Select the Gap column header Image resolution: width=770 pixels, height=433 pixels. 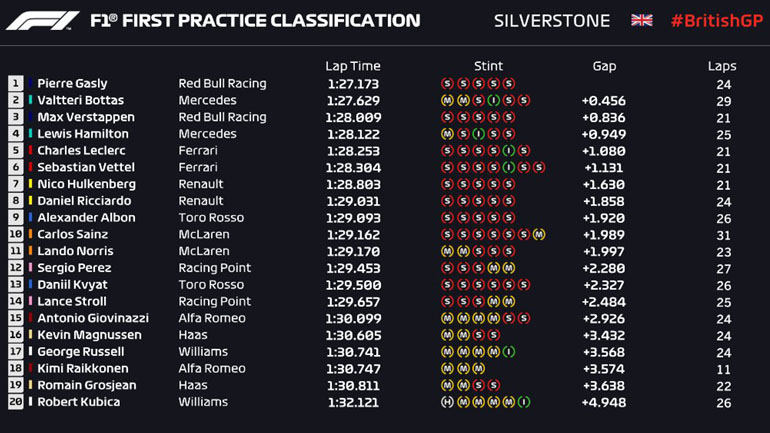point(604,66)
